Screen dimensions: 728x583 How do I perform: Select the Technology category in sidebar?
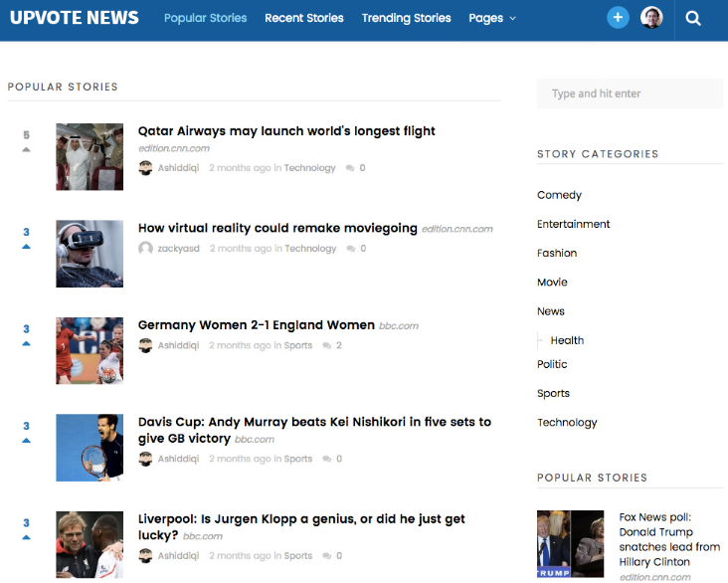click(567, 423)
